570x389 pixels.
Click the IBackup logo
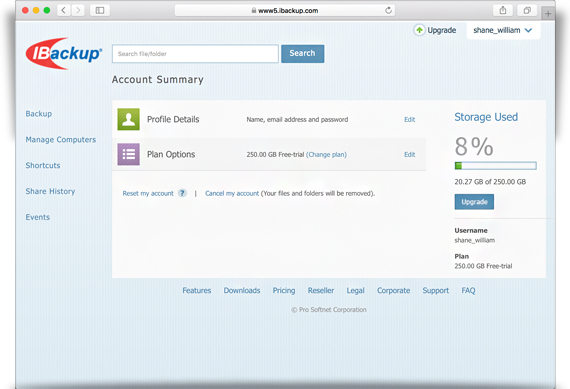pyautogui.click(x=64, y=53)
